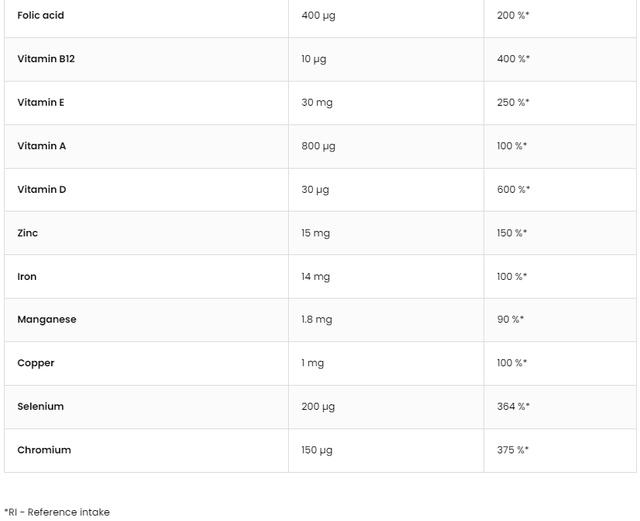
Task: Select the Copper nutrient name
Action: [x=36, y=363]
